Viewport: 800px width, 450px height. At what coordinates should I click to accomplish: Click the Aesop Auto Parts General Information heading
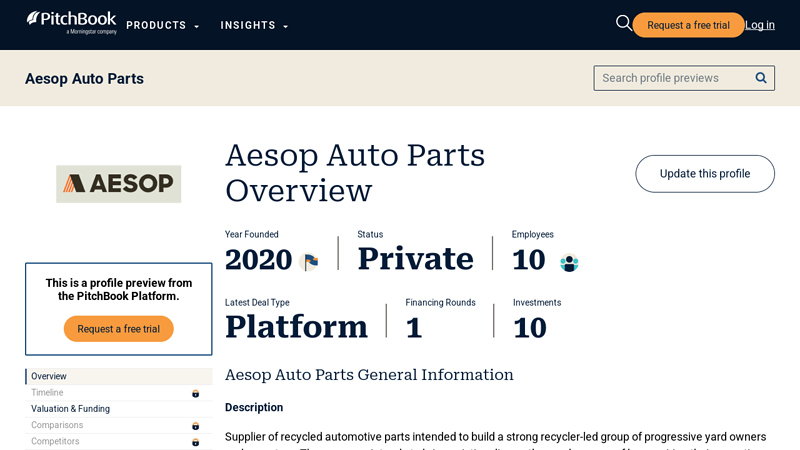369,374
